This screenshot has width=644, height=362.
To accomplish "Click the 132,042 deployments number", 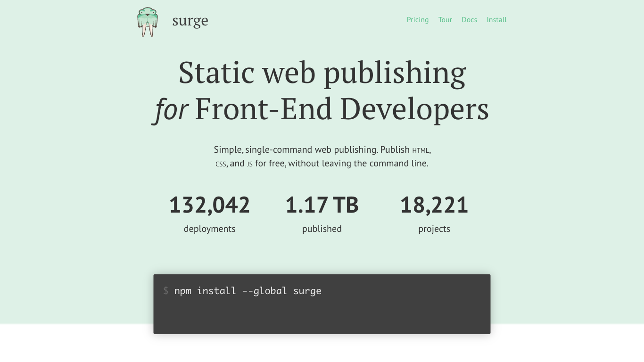I will 209,205.
